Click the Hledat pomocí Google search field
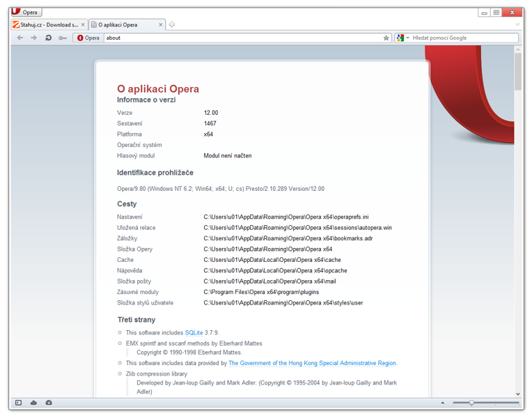This screenshot has height=418, width=532. click(x=464, y=38)
